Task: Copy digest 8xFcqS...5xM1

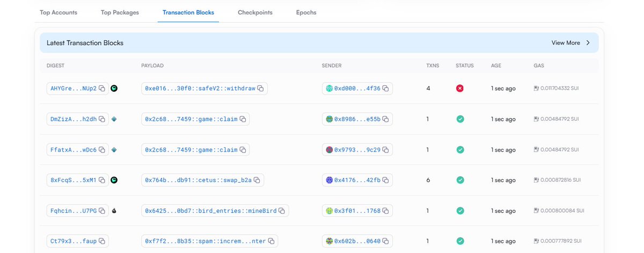Action: (x=102, y=180)
